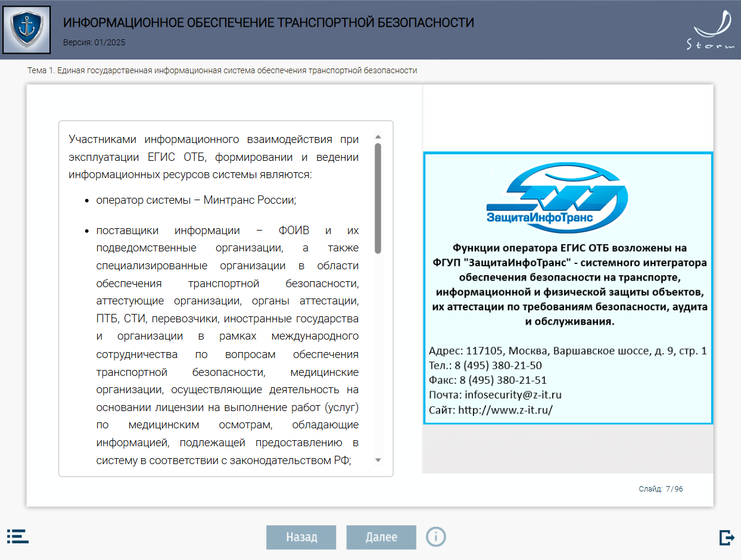Click the email infosecurity@z-it.ru
This screenshot has height=560, width=741.
pyautogui.click(x=513, y=395)
